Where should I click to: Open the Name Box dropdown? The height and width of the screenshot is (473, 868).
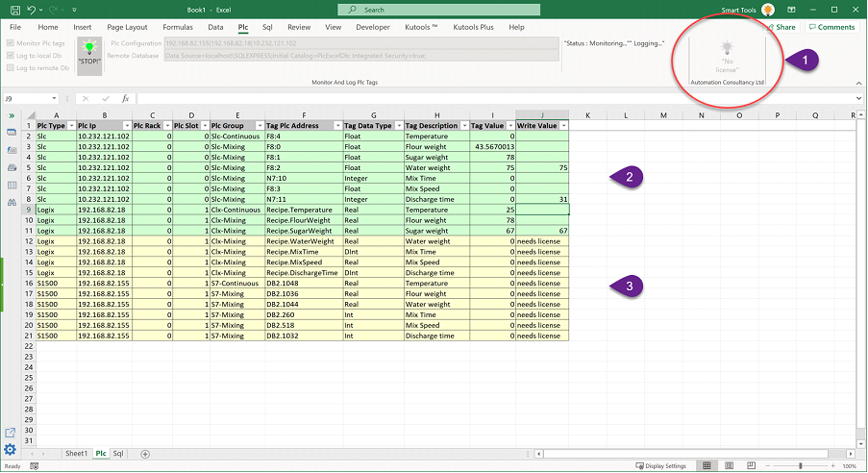pyautogui.click(x=54, y=99)
